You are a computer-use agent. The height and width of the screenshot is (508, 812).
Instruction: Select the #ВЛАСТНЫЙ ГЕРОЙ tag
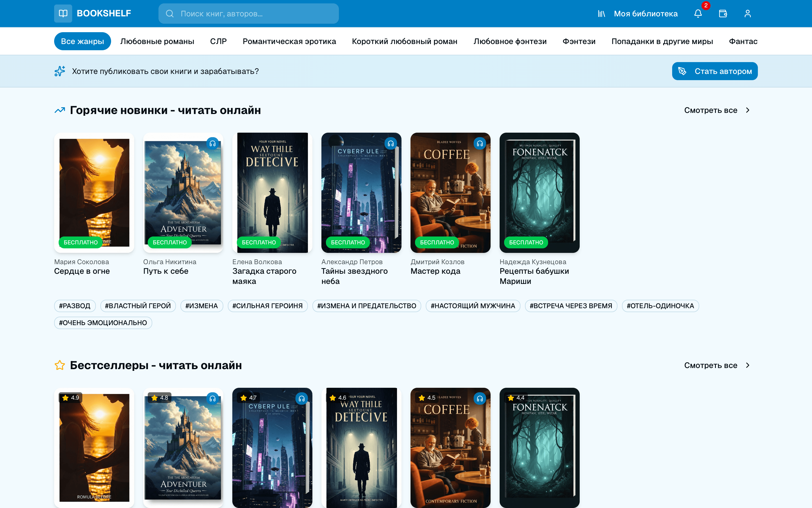click(138, 306)
